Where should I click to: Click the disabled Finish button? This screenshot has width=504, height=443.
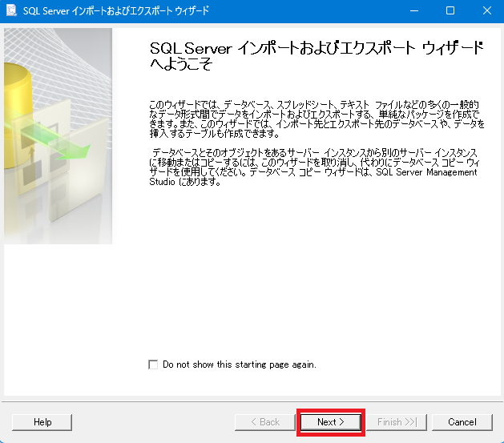[397, 422]
